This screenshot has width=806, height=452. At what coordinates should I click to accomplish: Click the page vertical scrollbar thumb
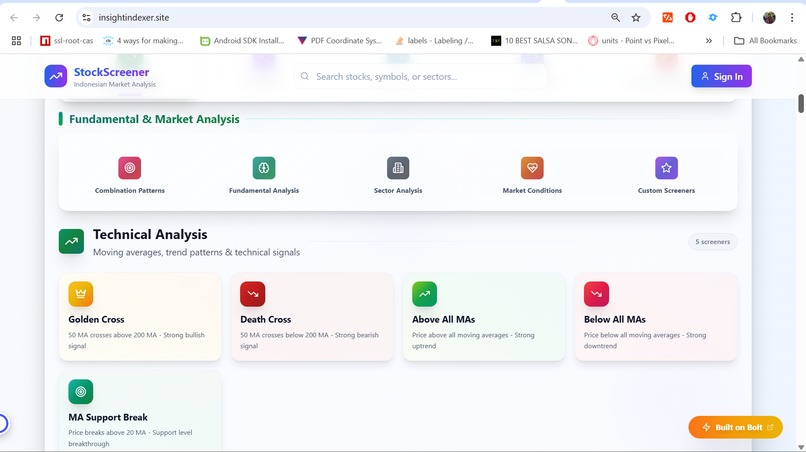click(x=801, y=103)
